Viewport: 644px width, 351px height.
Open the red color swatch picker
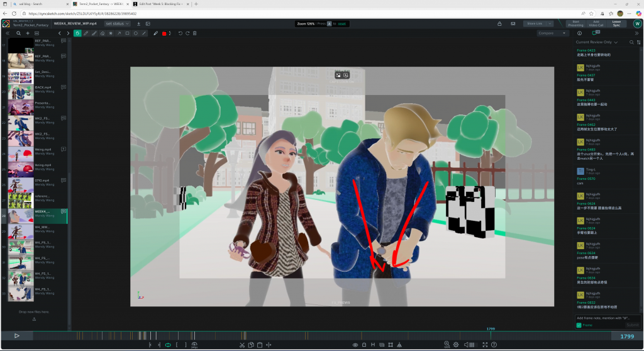(x=164, y=33)
